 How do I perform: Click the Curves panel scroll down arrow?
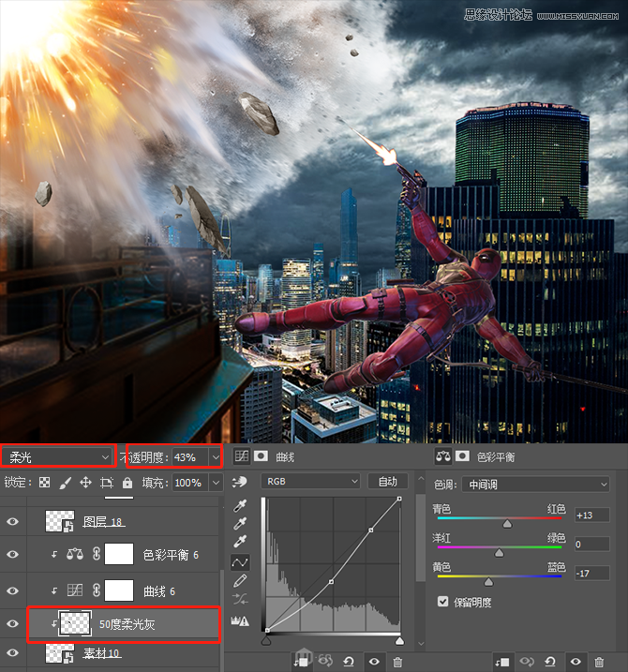[x=421, y=643]
